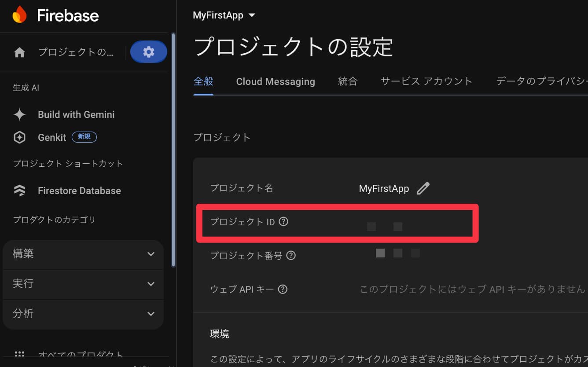Image resolution: width=588 pixels, height=367 pixels.
Task: Click the プロジェクト section heading
Action: tap(222, 137)
